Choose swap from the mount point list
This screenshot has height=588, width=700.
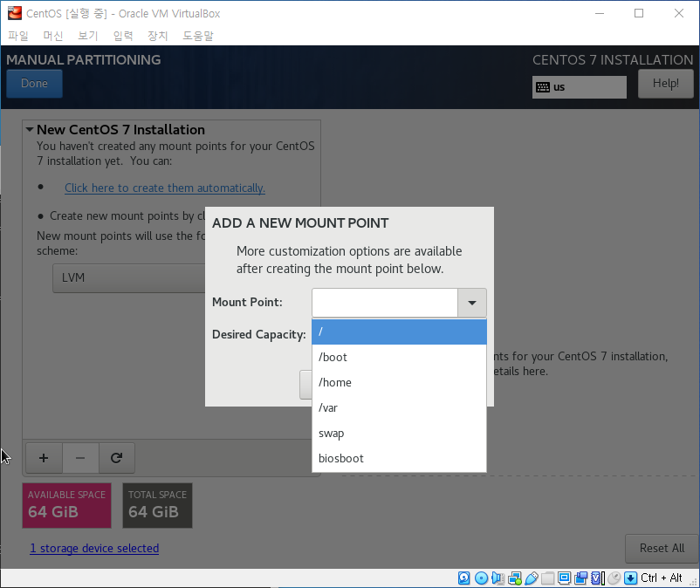399,434
